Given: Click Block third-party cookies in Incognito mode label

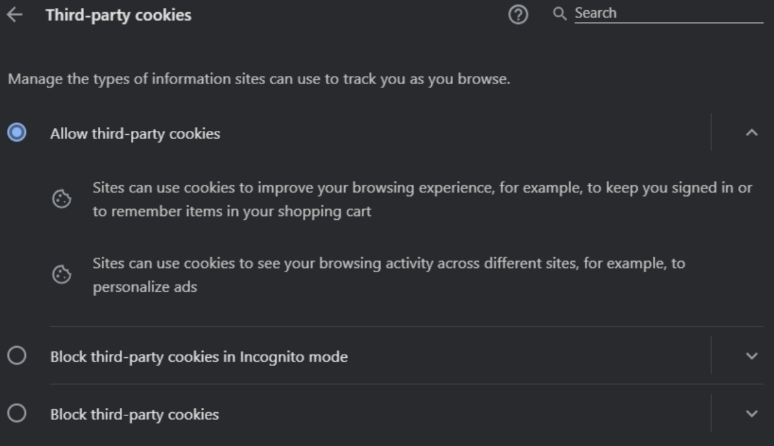Looking at the screenshot, I should 199,357.
